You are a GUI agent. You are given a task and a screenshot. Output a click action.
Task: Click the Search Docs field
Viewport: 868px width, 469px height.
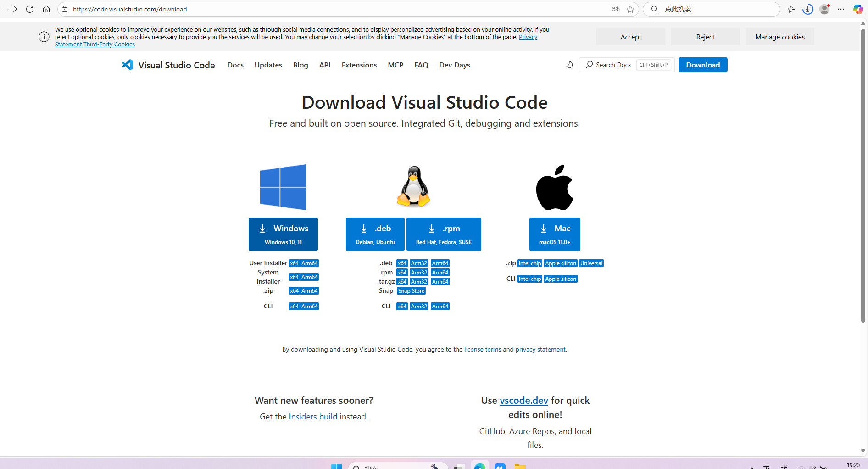pos(627,65)
